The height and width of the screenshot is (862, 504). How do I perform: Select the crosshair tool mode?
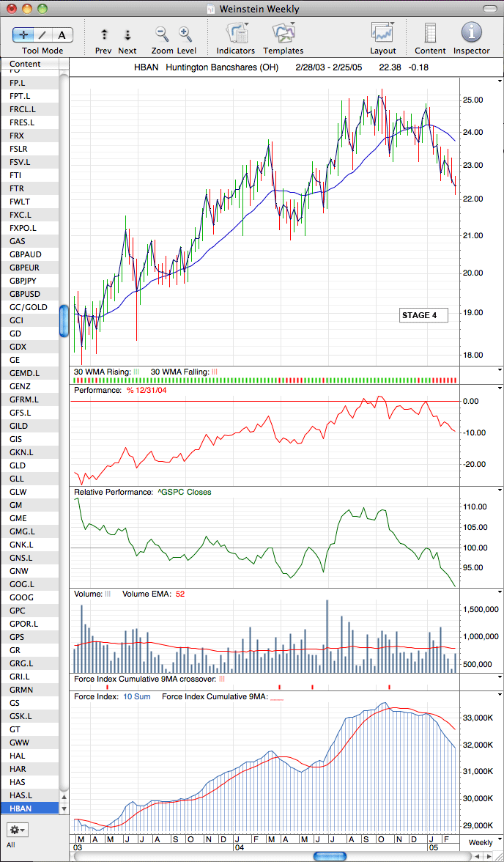(x=23, y=34)
